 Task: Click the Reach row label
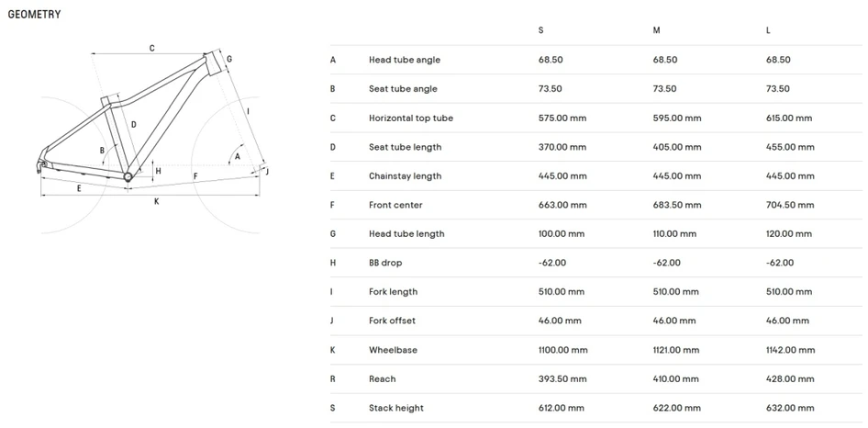tap(382, 378)
